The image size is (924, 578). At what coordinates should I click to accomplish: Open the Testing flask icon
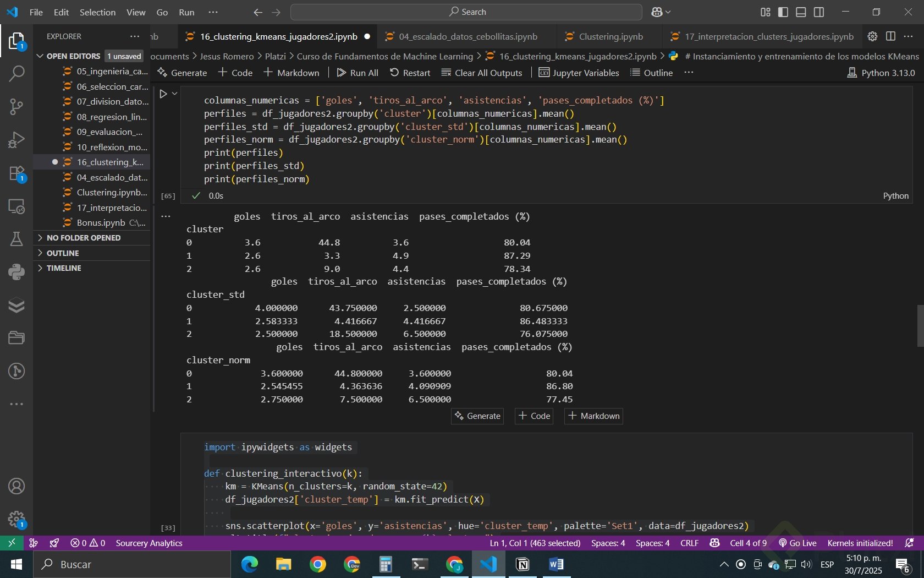tap(16, 239)
